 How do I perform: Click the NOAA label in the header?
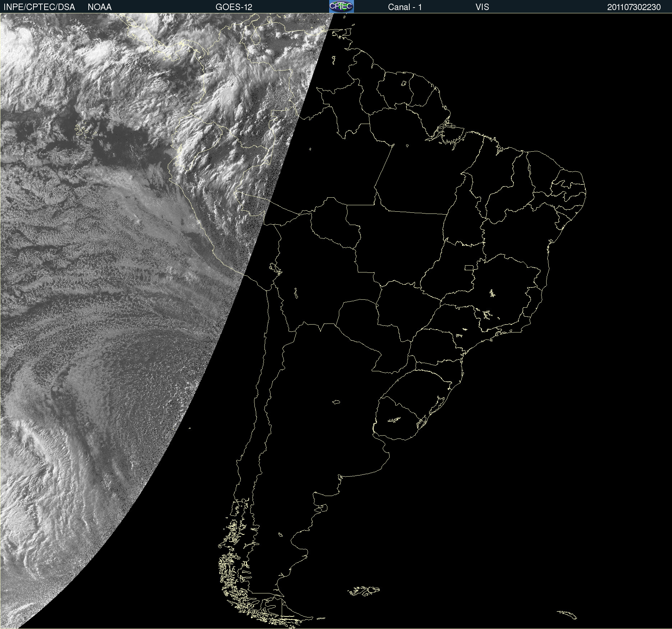[100, 7]
